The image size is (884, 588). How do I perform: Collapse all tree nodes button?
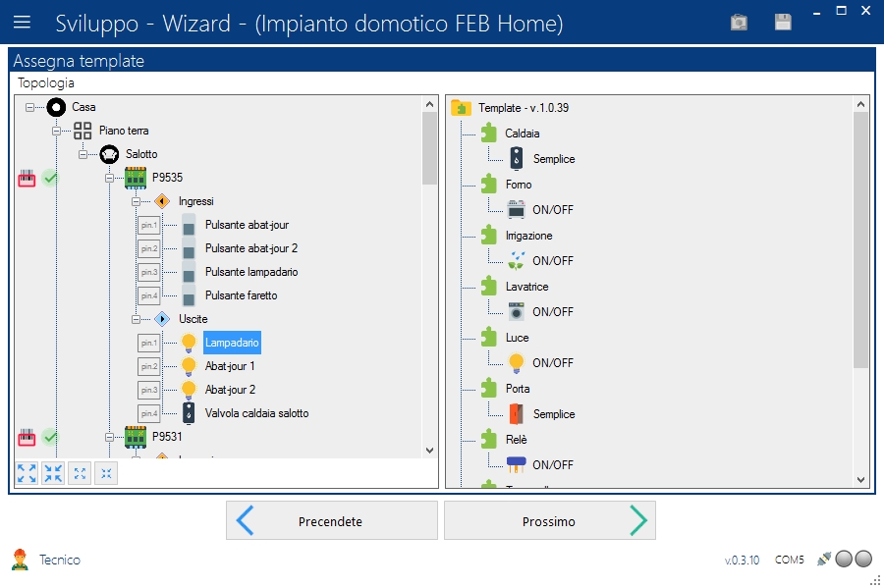(x=53, y=474)
